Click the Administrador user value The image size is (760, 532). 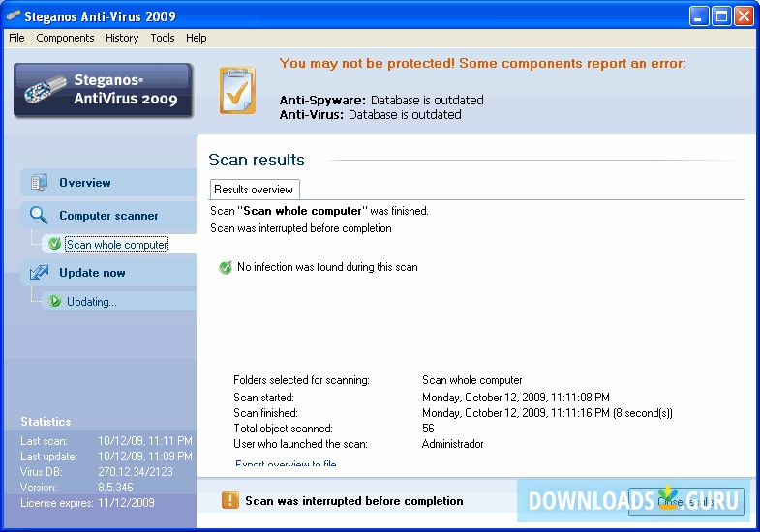tap(453, 444)
